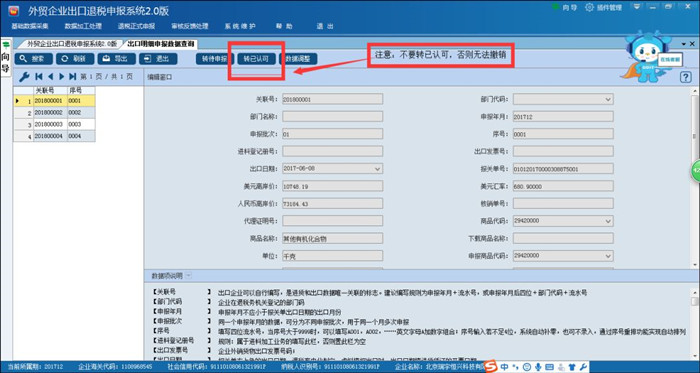Image resolution: width=700 pixels, height=373 pixels.
Task: Open the 出口日期 date dropdown
Action: pyautogui.click(x=377, y=169)
